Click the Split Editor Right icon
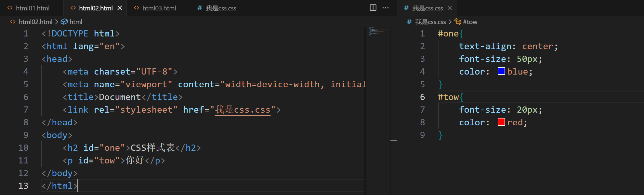 click(373, 8)
